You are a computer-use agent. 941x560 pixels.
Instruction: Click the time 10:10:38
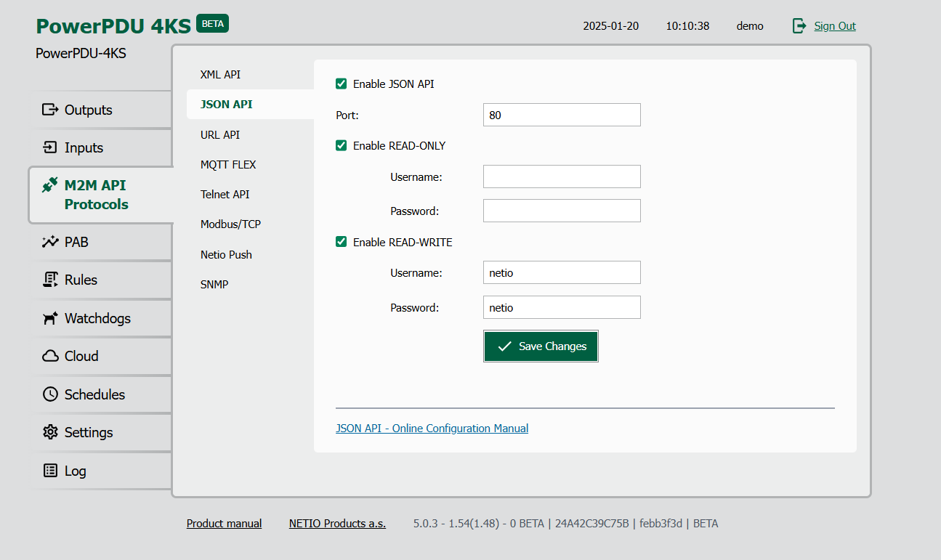click(687, 25)
